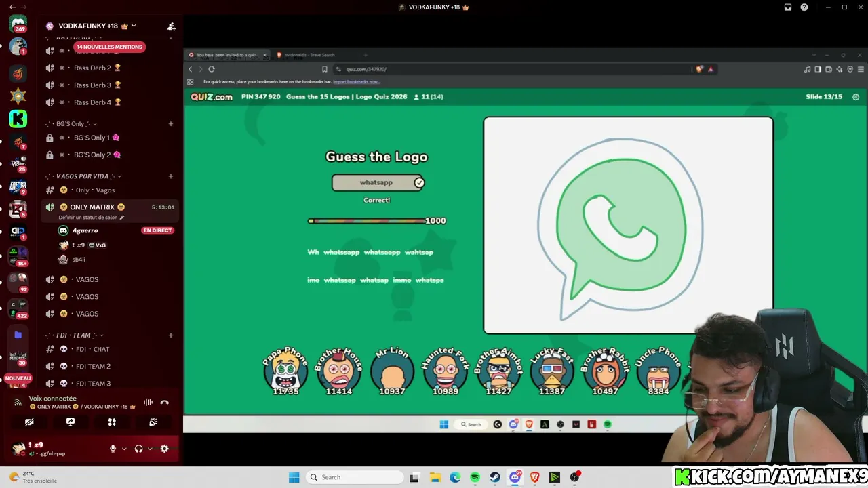This screenshot has width=868, height=488.
Task: Open VODKAFUNKY +18 server dropdown menu
Action: click(x=134, y=26)
